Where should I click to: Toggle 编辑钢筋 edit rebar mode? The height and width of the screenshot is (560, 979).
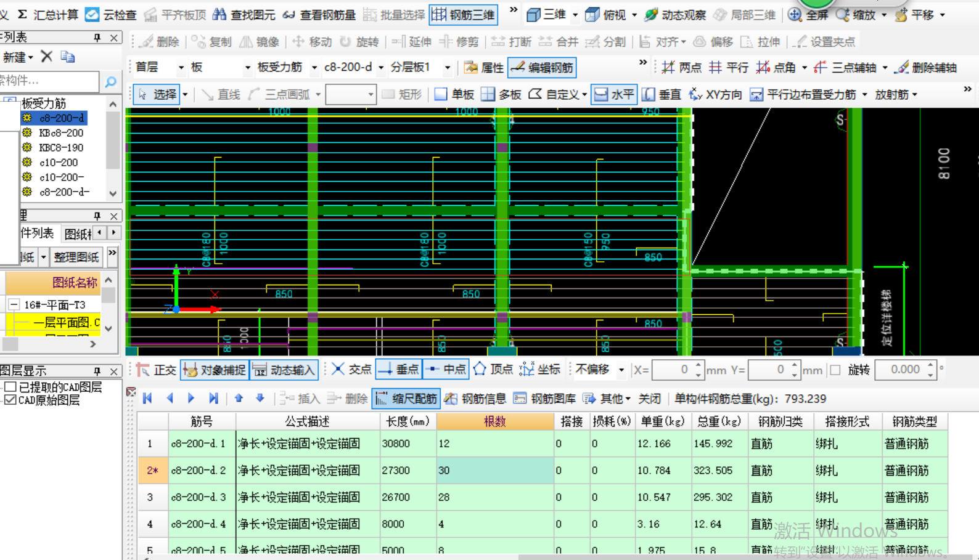coord(543,67)
